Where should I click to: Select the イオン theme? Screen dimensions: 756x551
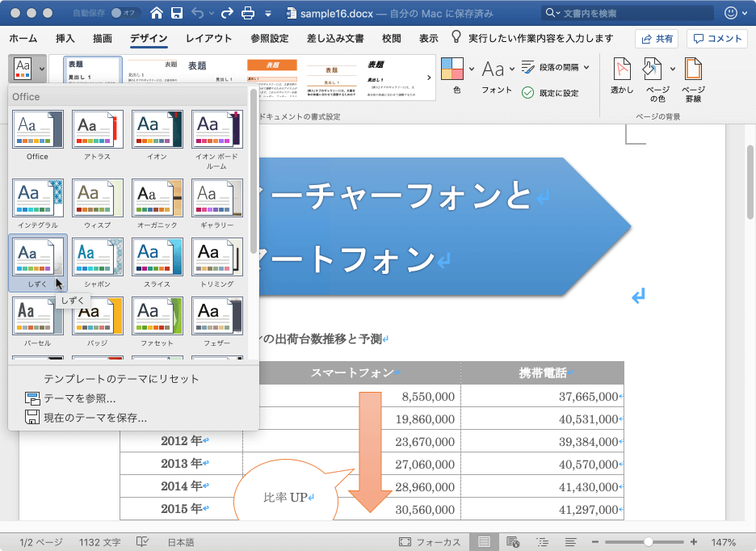pos(157,128)
